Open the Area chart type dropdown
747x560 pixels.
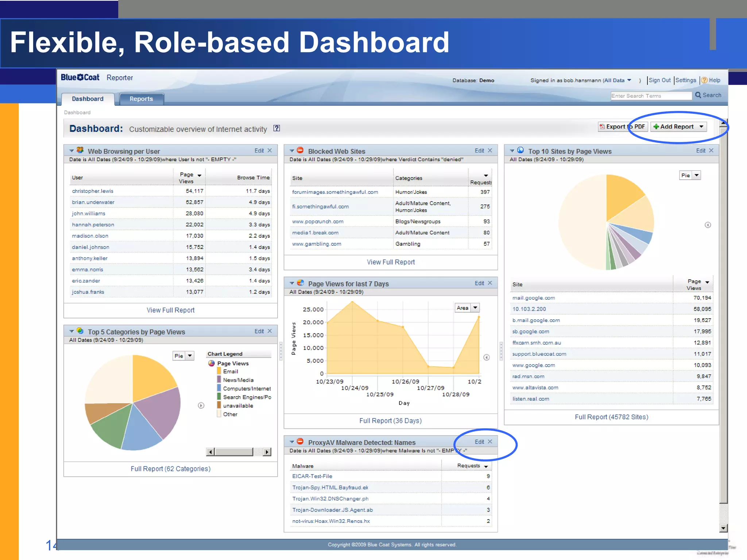pyautogui.click(x=475, y=308)
